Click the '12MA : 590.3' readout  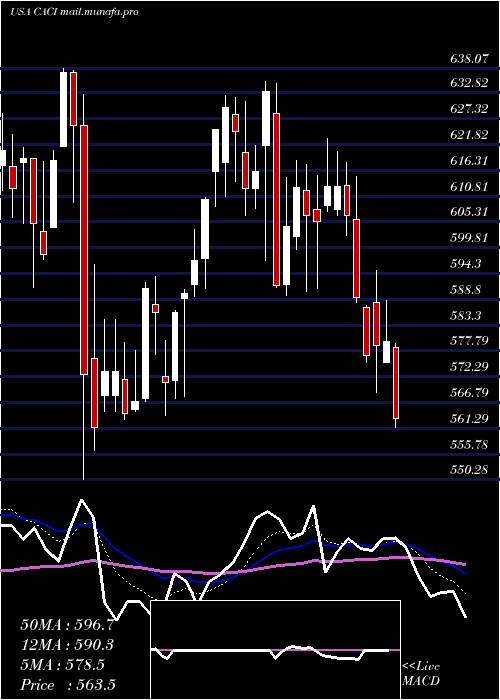[67, 644]
